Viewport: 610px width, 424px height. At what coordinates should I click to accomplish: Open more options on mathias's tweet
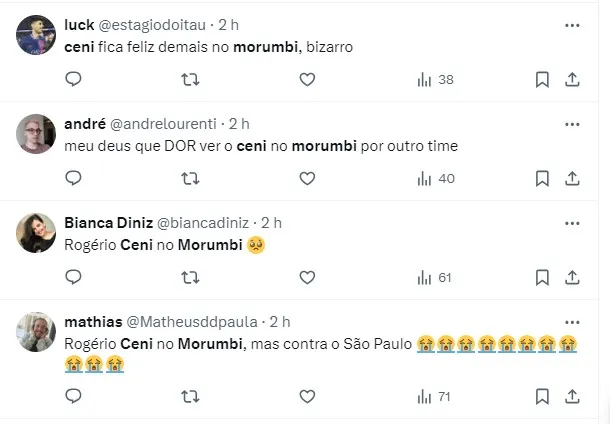coord(572,321)
